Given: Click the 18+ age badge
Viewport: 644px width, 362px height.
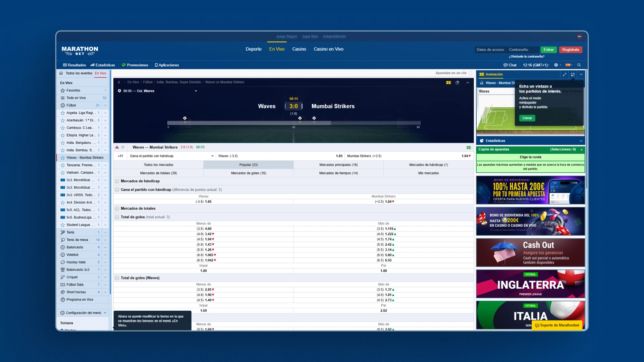Looking at the screenshot, I should (580, 37).
